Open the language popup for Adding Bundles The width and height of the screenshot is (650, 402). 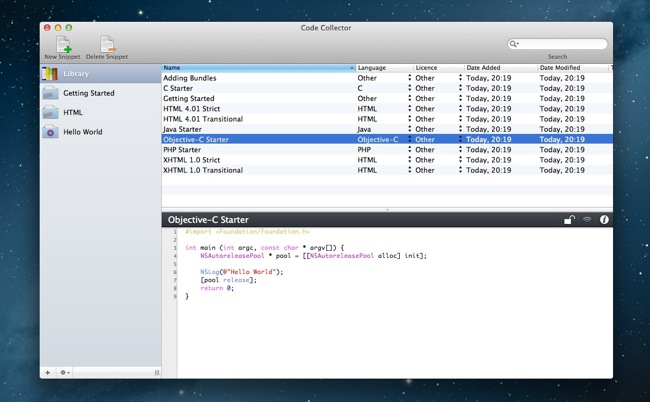coord(410,78)
